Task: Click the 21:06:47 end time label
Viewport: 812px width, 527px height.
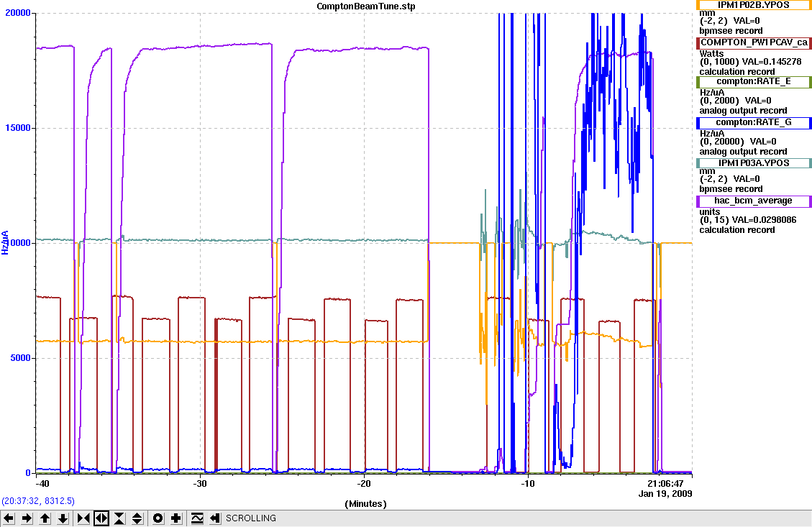Action: point(665,484)
